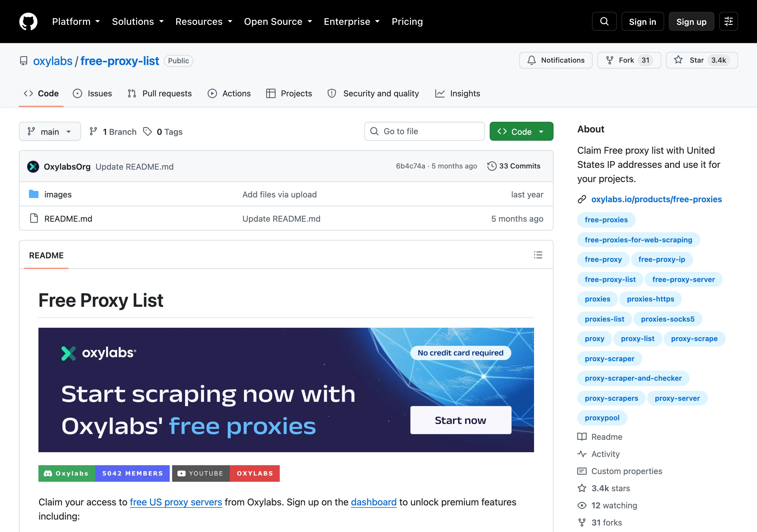Expand the Platform menu
Viewport: 757px width, 532px height.
coord(76,21)
